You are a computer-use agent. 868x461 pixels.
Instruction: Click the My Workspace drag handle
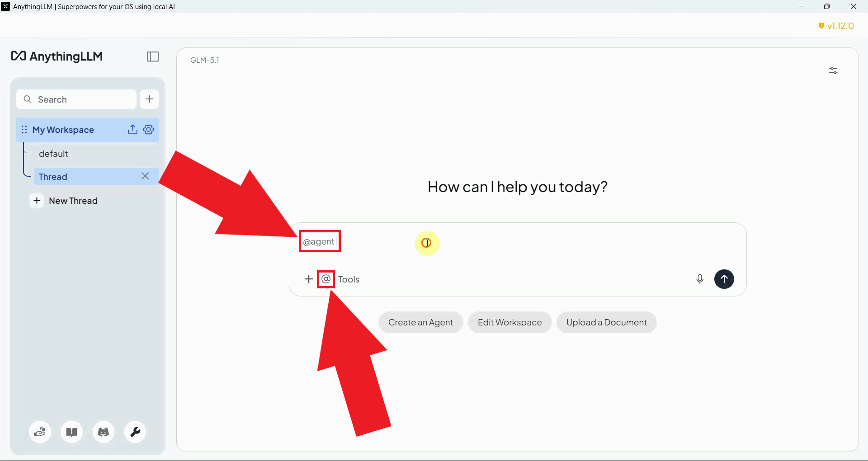(x=24, y=130)
